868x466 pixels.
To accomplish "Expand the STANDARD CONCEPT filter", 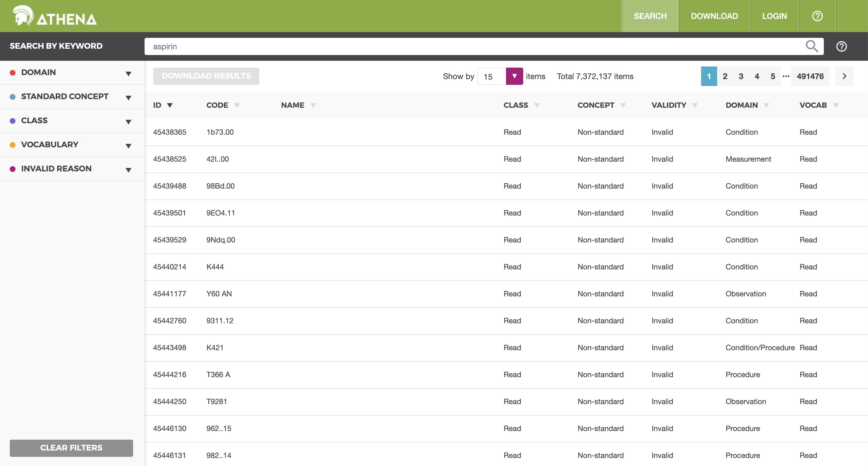I will pos(128,98).
